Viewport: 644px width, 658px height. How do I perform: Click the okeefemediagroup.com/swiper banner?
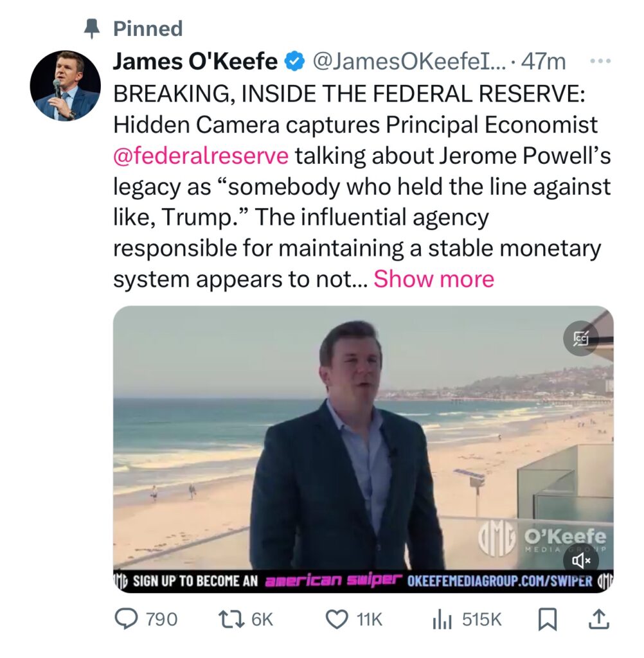499,582
